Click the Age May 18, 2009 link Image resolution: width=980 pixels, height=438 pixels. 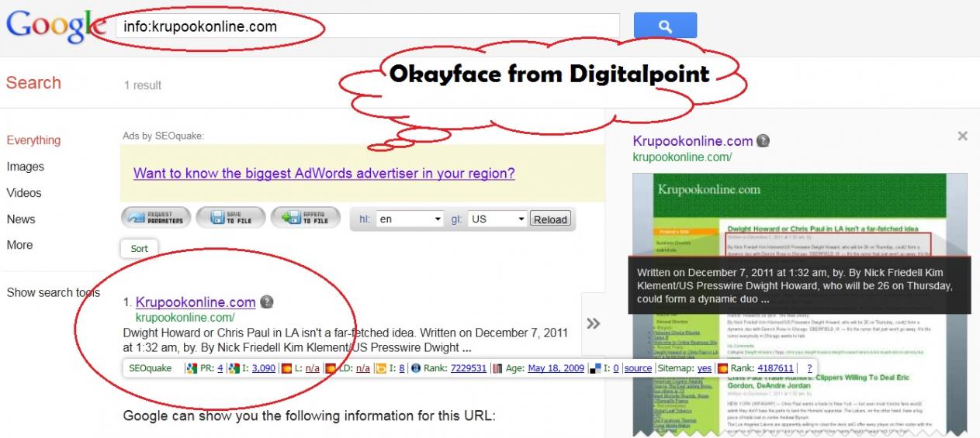556,369
